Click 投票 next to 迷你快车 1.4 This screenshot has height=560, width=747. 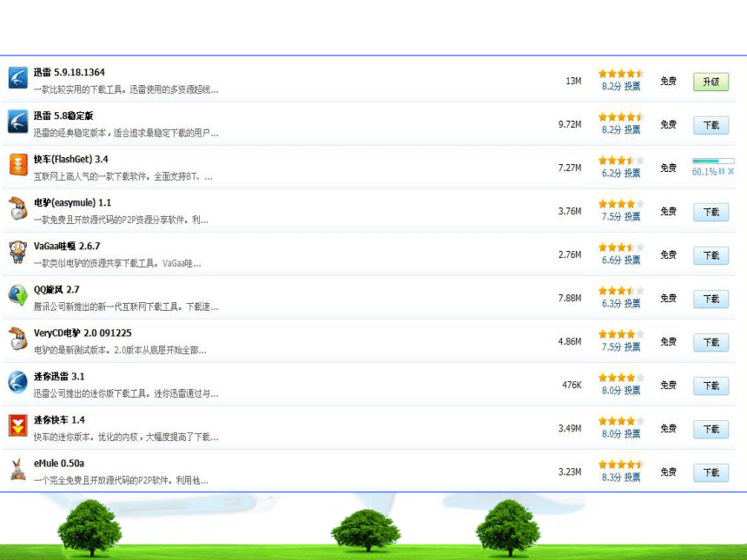click(x=632, y=434)
